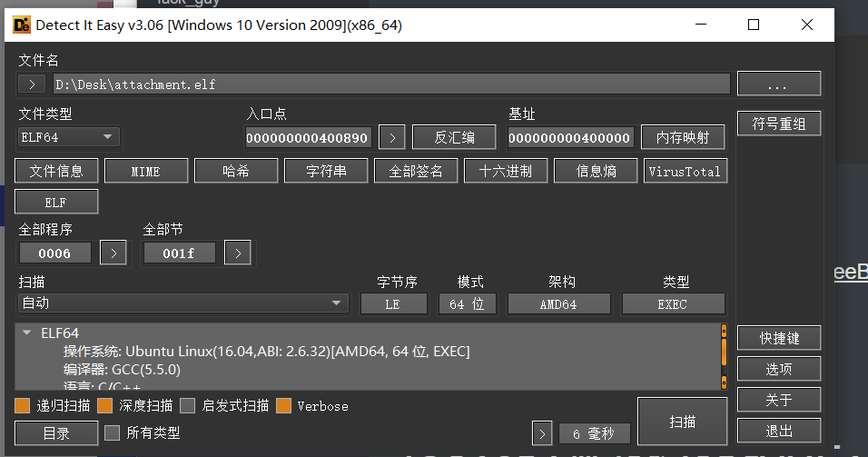Image resolution: width=868 pixels, height=457 pixels.
Task: Enable the 启发式扫描 checkbox
Action: 188,405
